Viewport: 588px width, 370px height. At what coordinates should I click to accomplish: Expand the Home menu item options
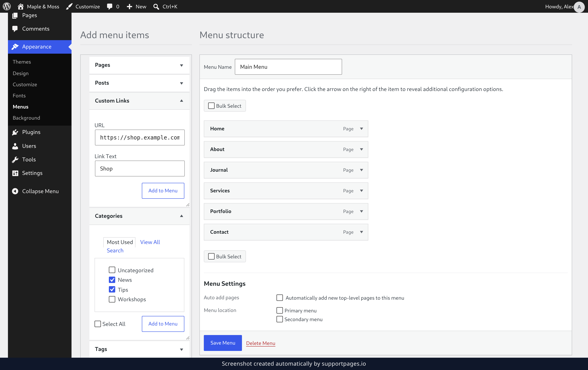(x=361, y=129)
